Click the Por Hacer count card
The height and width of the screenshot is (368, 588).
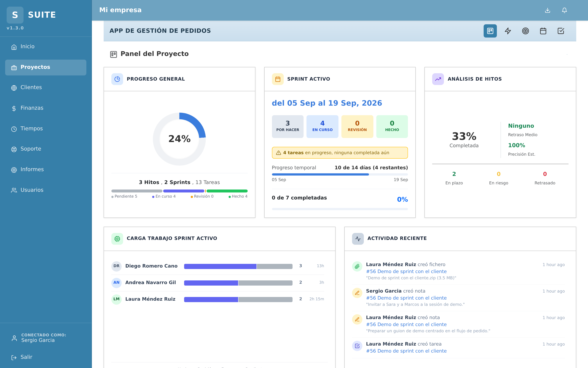[x=288, y=127]
